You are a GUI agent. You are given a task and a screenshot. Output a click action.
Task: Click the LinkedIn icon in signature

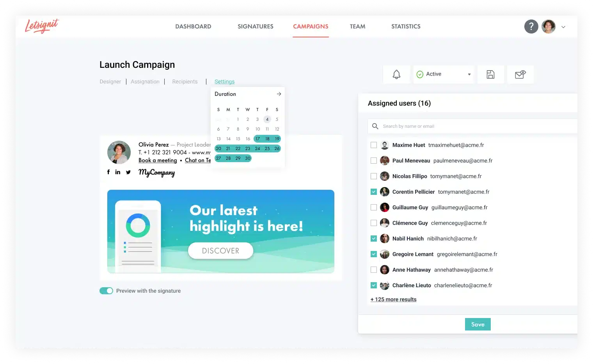click(118, 172)
